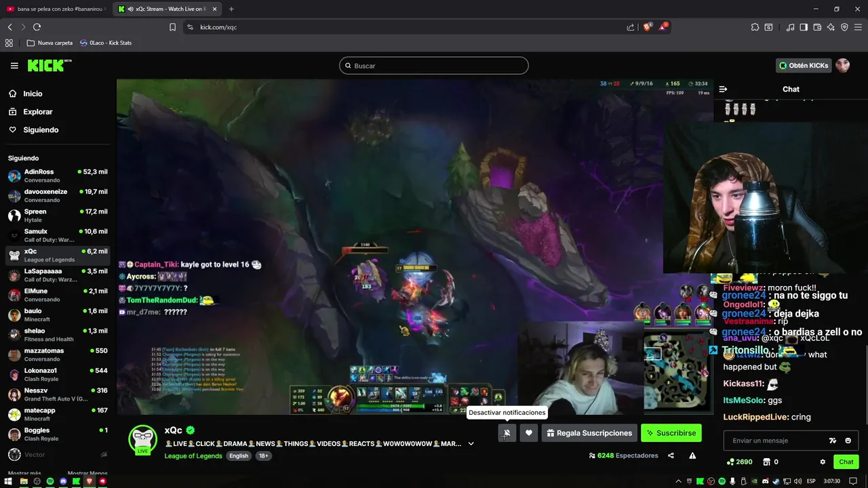Click Regala Suscripciones button
Screen dimensions: 868x488
[589, 433]
